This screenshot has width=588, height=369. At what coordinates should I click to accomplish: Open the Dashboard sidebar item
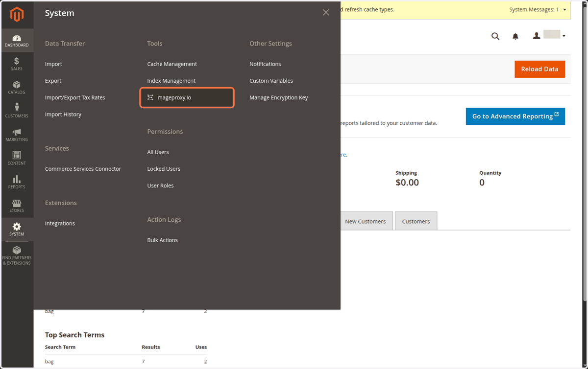click(x=17, y=41)
